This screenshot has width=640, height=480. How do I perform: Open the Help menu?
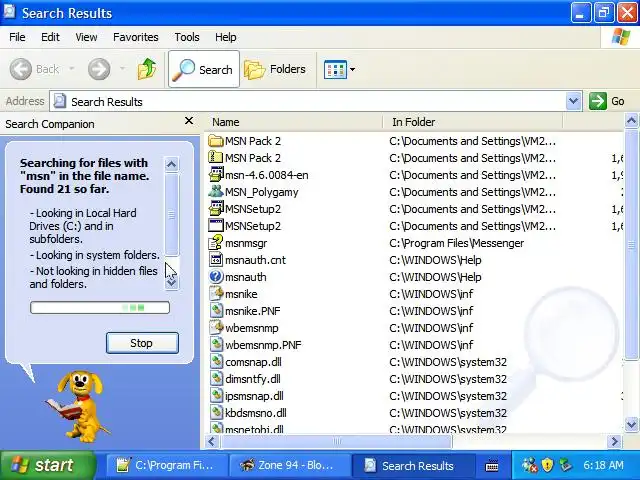(226, 37)
